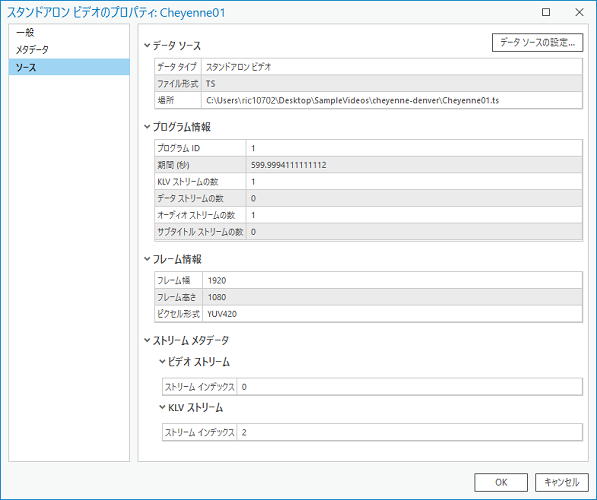Select the ファイル形式 TS row

(x=369, y=84)
